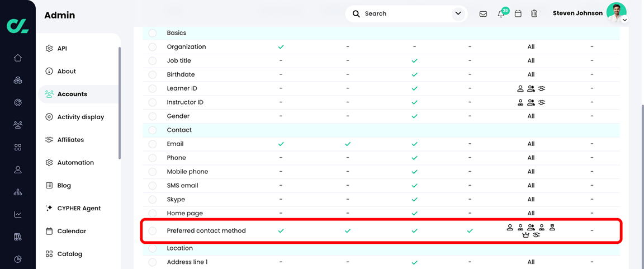
Task: Click the Mobile phone field name
Action: 187,172
